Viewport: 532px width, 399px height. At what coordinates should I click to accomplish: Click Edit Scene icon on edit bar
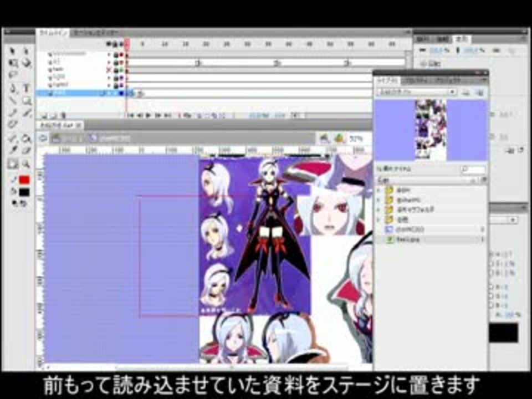[x=325, y=139]
